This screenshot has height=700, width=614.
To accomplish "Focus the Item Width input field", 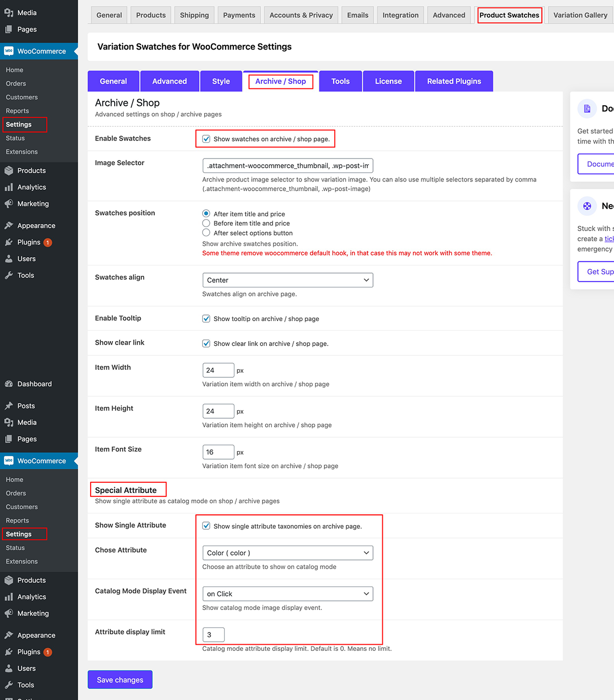I will coord(218,370).
